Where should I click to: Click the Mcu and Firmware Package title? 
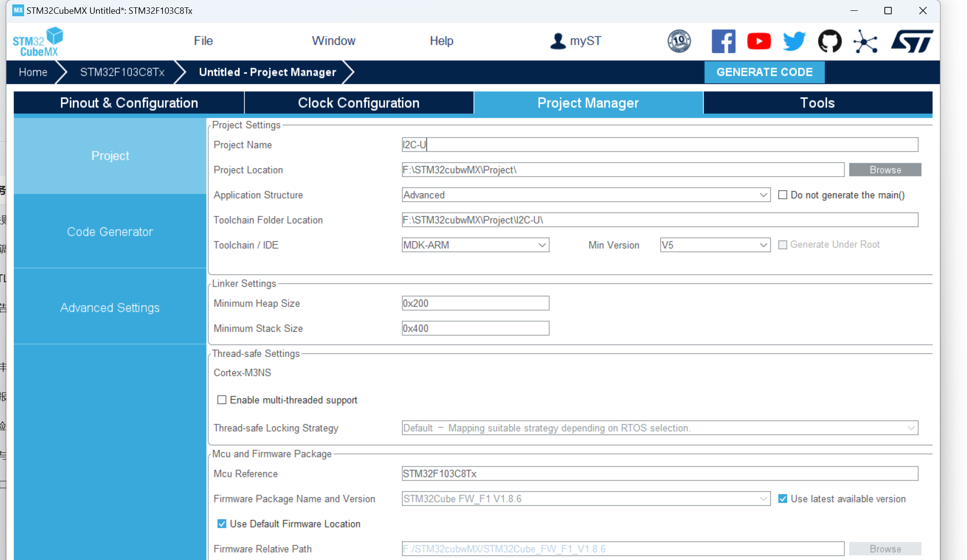(x=272, y=454)
